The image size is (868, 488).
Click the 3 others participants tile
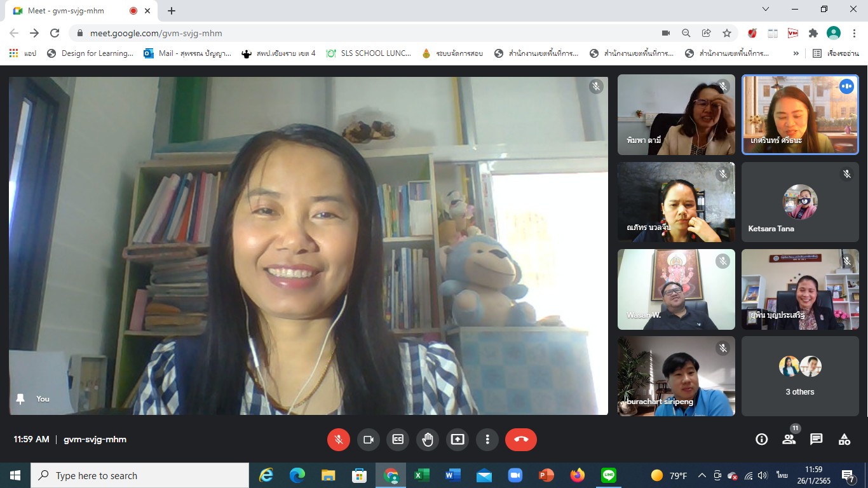(799, 376)
